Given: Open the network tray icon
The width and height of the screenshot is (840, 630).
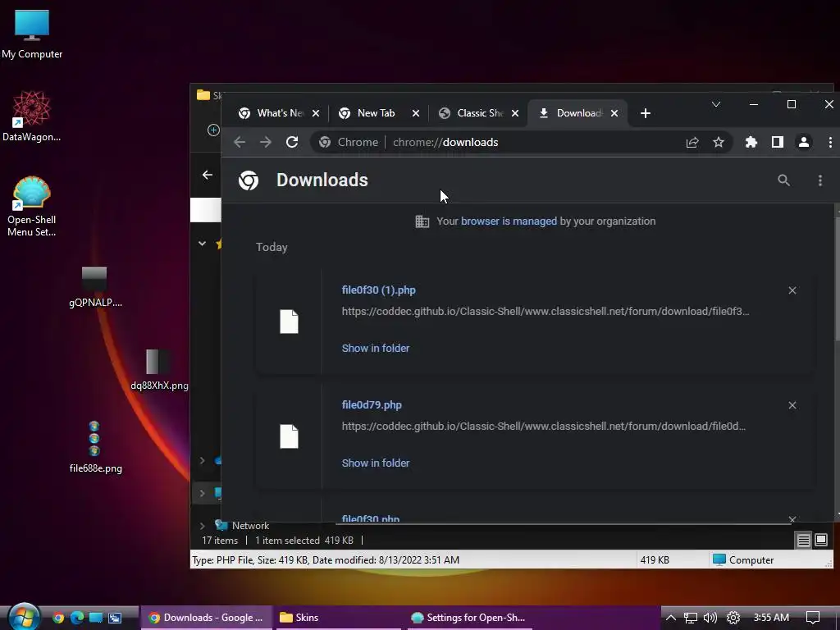Looking at the screenshot, I should point(691,618).
